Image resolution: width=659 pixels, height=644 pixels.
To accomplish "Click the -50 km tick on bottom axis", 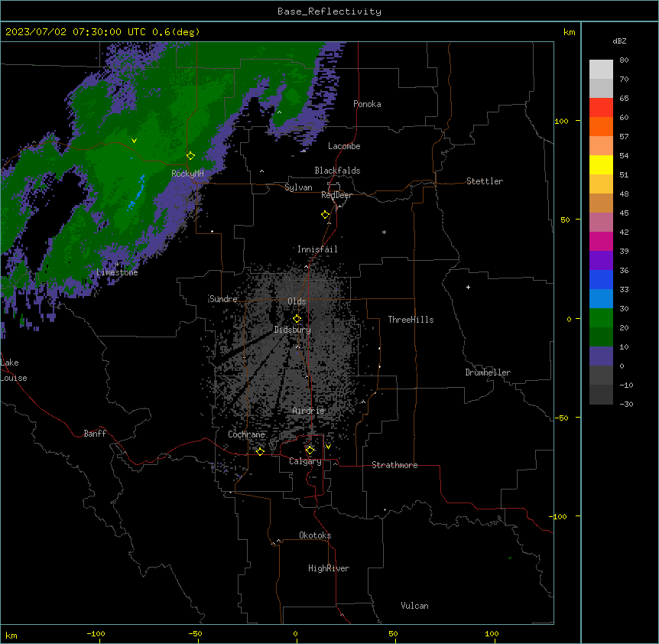I will click(195, 633).
